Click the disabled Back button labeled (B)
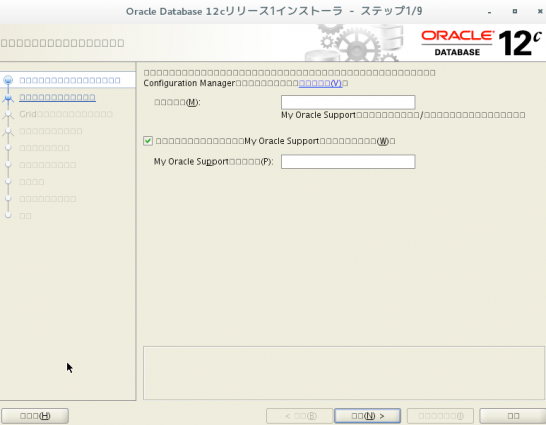Screen dimensions: 546x425 pyautogui.click(x=299, y=416)
